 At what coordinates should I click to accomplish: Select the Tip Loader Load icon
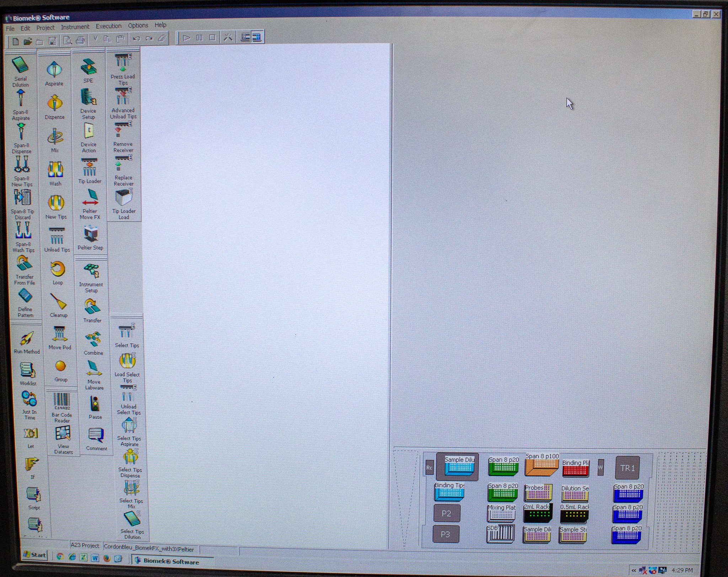[x=123, y=198]
